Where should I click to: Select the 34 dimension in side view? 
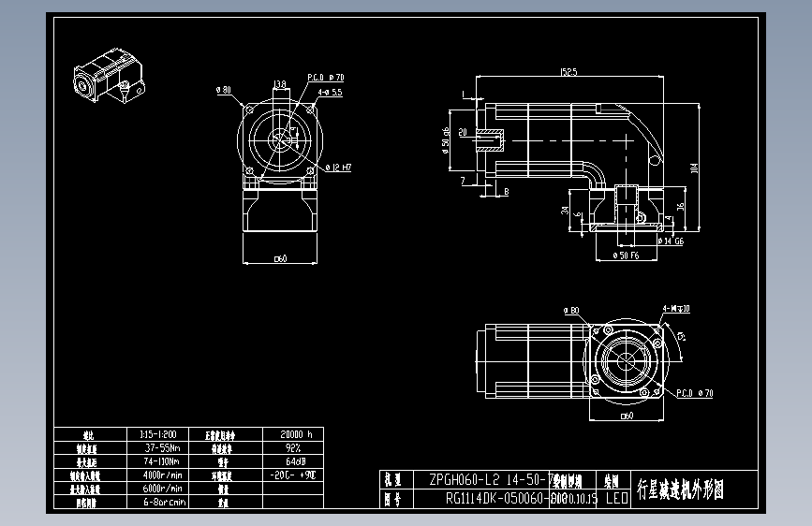[x=565, y=211]
